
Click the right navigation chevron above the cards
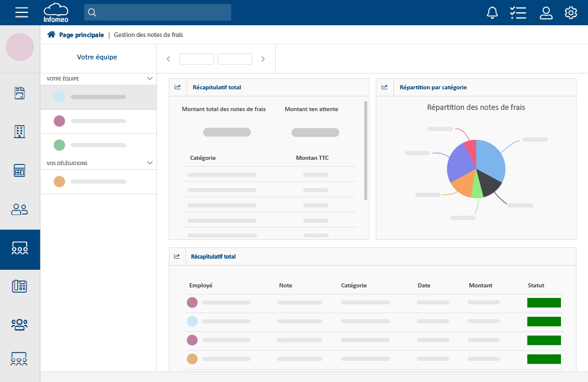point(263,59)
